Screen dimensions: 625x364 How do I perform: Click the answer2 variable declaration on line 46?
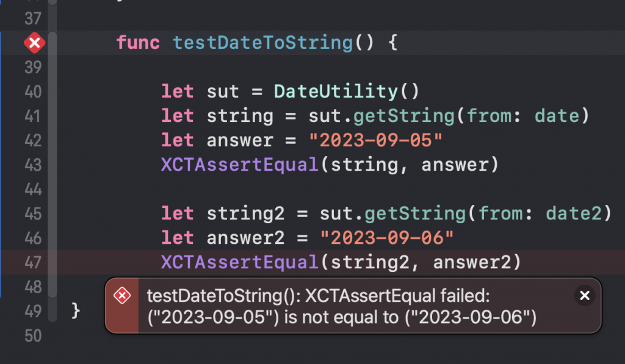click(x=245, y=238)
